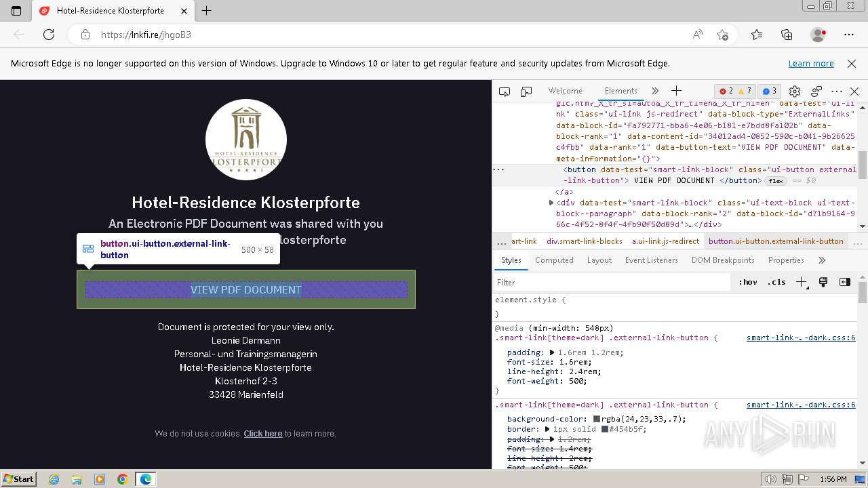Click the system tray volume icon
Viewport: 868px width, 488px height.
770,479
